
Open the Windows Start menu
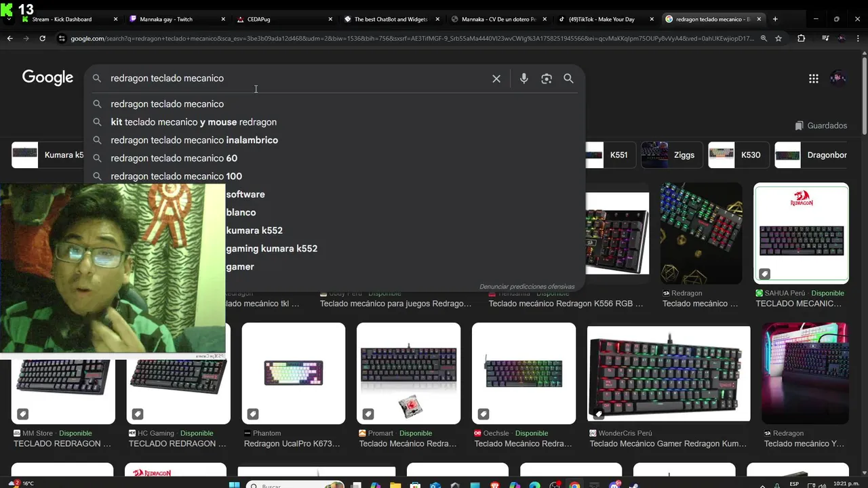(x=235, y=485)
